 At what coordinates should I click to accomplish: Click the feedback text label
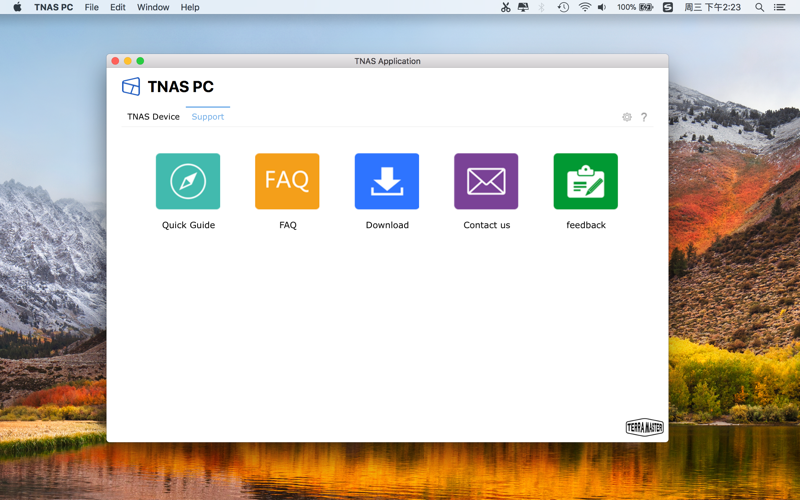click(586, 225)
